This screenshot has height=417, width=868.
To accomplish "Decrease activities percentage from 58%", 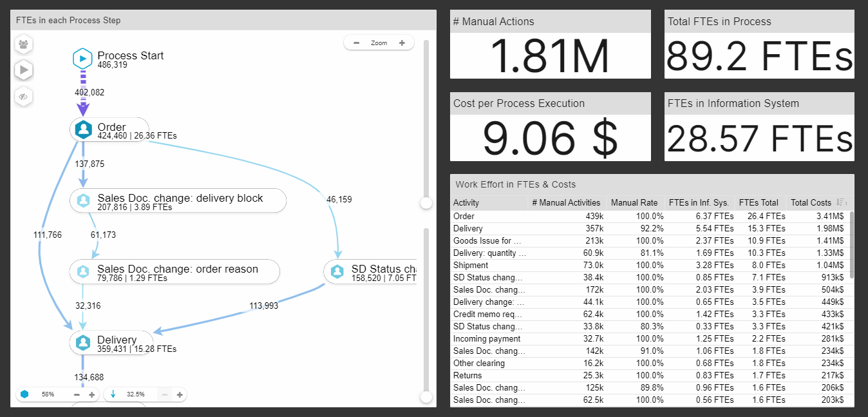I will (x=77, y=394).
